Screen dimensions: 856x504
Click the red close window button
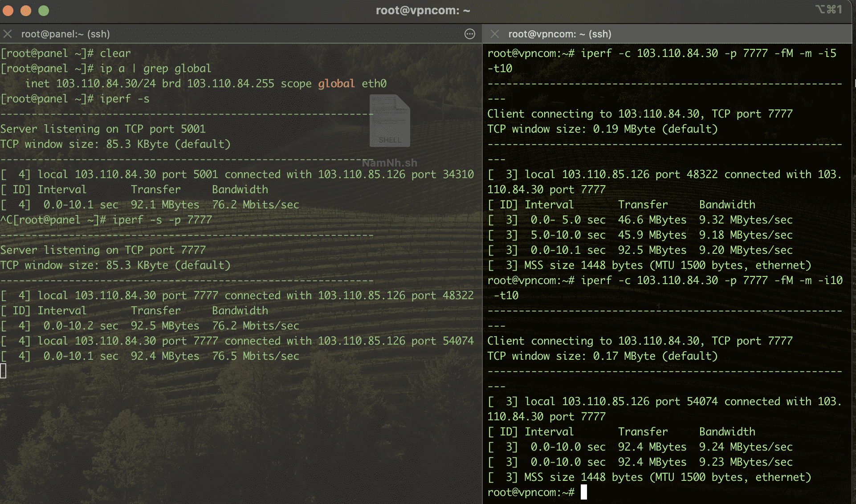tap(8, 10)
